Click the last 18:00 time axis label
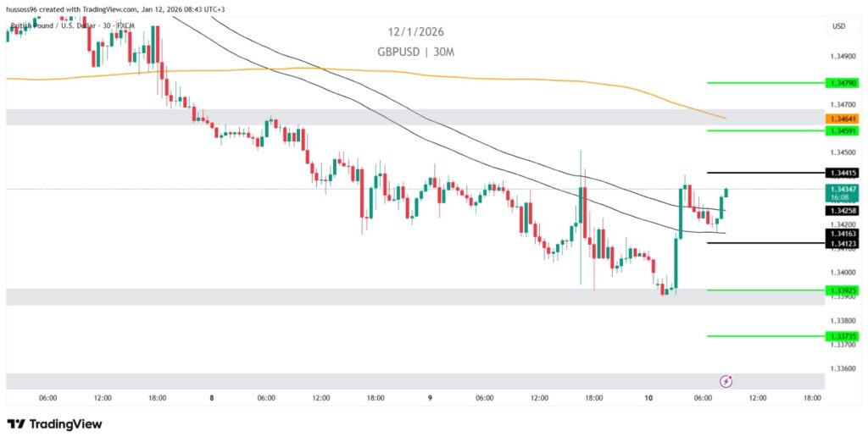The height and width of the screenshot is (442, 868). [x=811, y=397]
